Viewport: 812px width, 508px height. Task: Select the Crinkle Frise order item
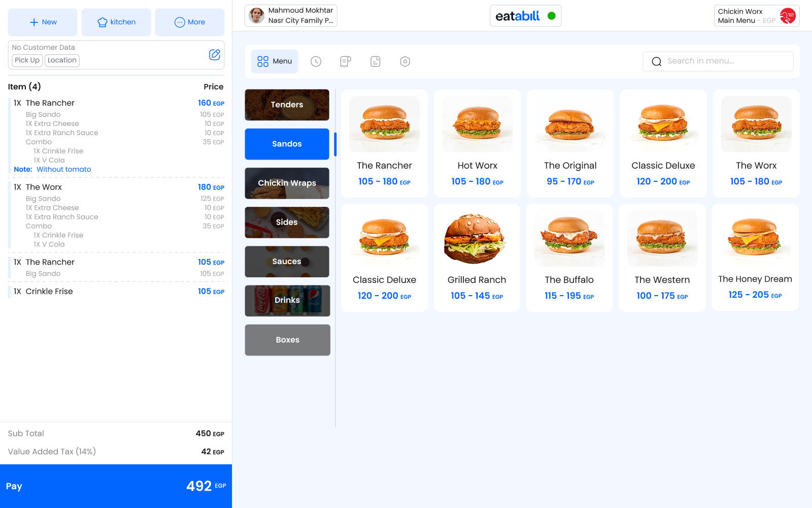click(116, 292)
